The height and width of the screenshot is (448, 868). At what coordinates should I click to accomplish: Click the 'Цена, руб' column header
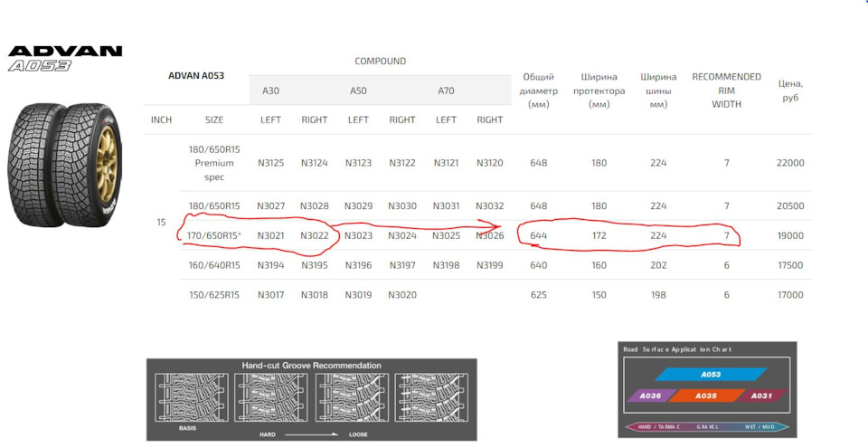coord(790,91)
